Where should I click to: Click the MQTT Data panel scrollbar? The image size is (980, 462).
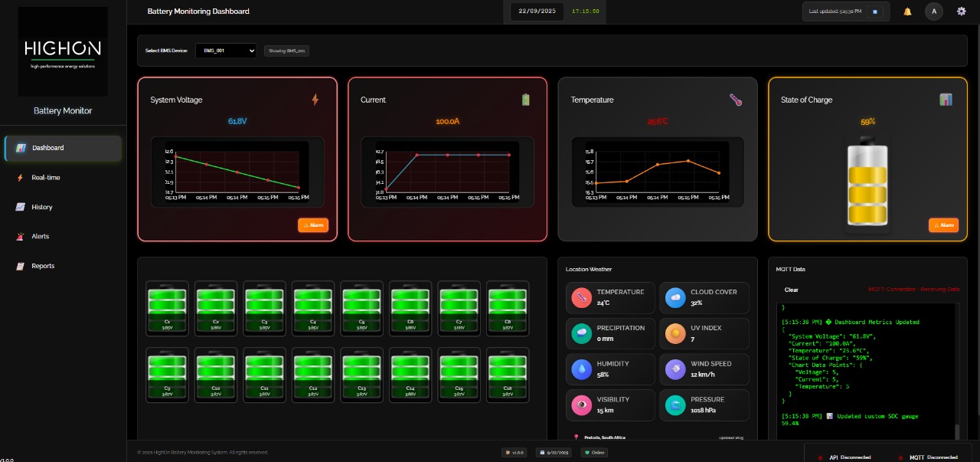(956, 432)
